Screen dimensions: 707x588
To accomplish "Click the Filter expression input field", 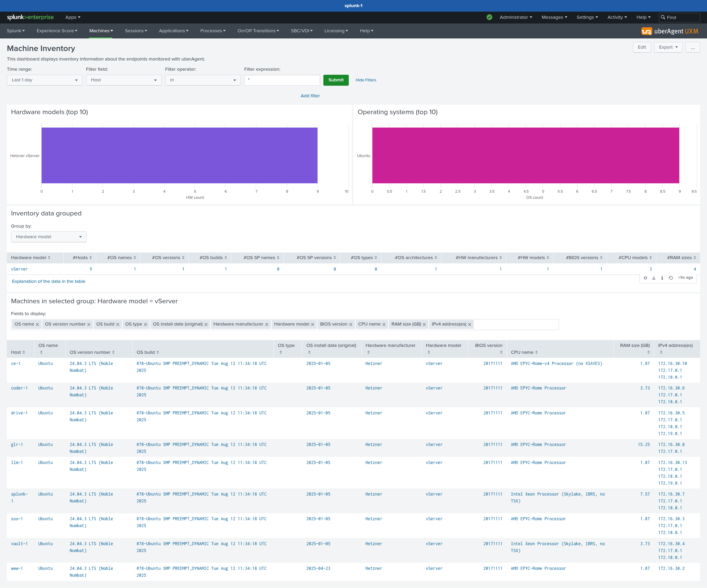I will click(282, 80).
